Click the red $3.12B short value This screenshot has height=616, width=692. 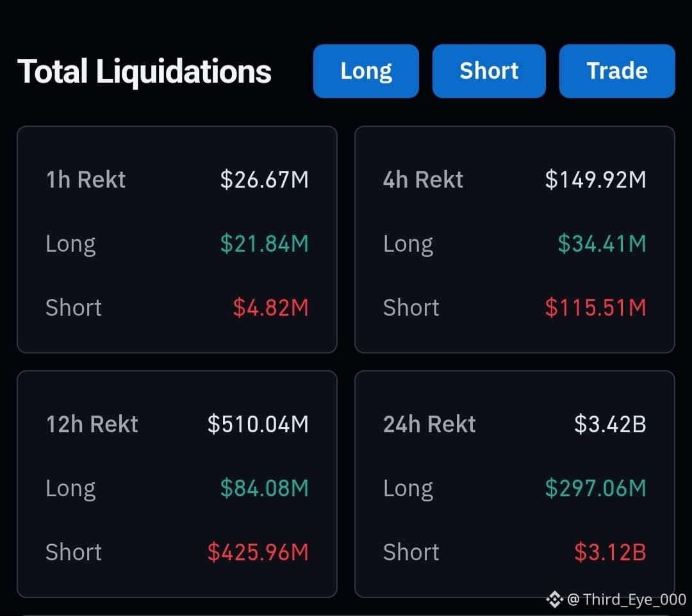(610, 552)
